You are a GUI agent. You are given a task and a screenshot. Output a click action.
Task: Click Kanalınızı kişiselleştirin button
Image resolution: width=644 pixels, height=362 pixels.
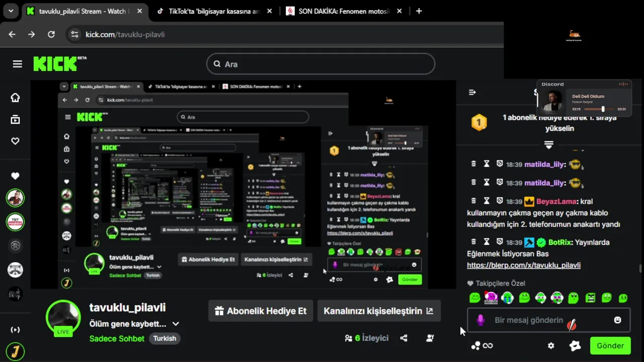(379, 311)
